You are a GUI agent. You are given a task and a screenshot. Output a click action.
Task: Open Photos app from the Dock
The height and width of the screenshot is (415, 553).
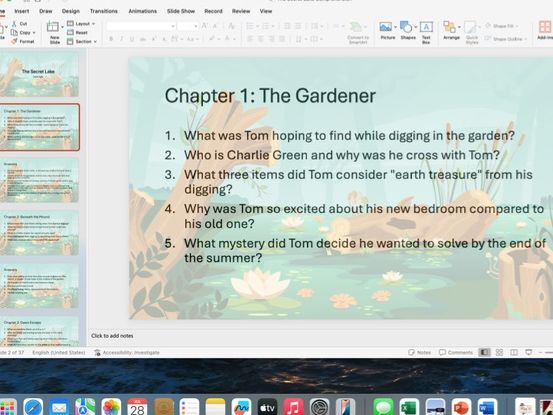(x=111, y=407)
